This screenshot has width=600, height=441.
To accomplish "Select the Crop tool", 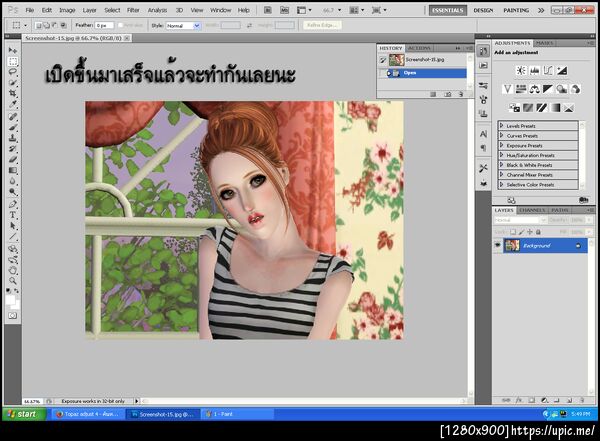I will click(13, 93).
